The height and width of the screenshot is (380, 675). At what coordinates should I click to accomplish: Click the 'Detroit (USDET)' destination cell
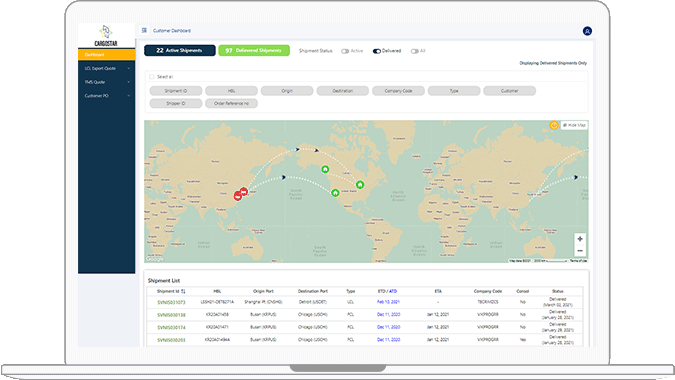pyautogui.click(x=313, y=302)
